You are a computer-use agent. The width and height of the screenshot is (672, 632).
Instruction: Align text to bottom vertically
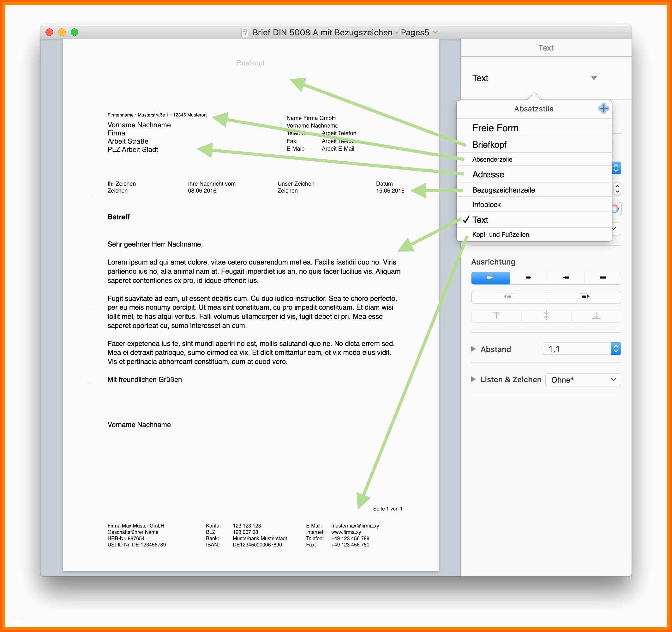click(596, 316)
